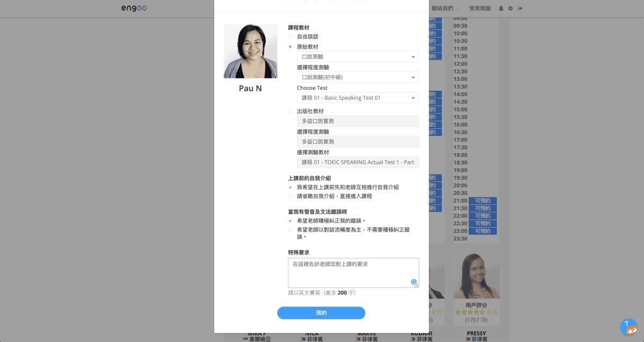The image size is (644, 342).
Task: Click the Choose Test label
Action: click(312, 88)
